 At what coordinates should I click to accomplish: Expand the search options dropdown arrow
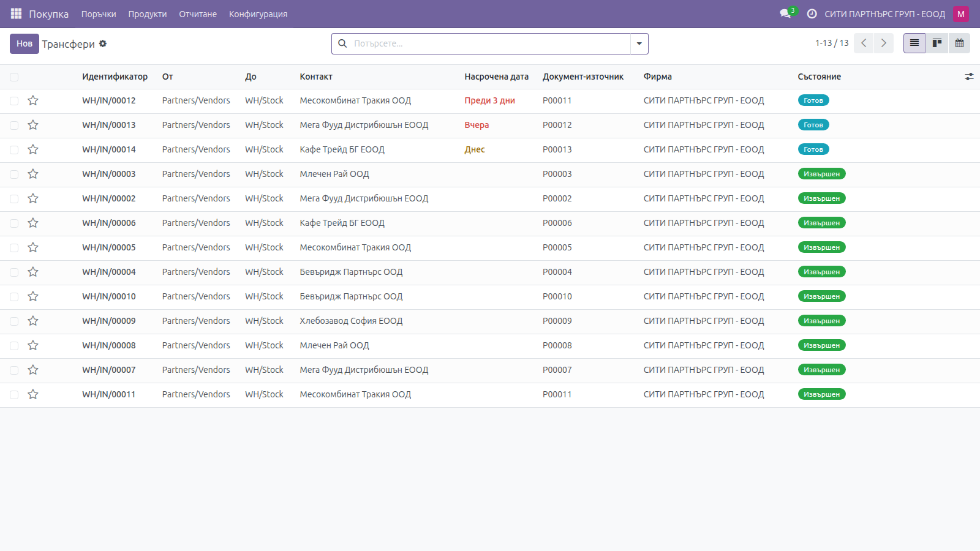click(x=639, y=43)
